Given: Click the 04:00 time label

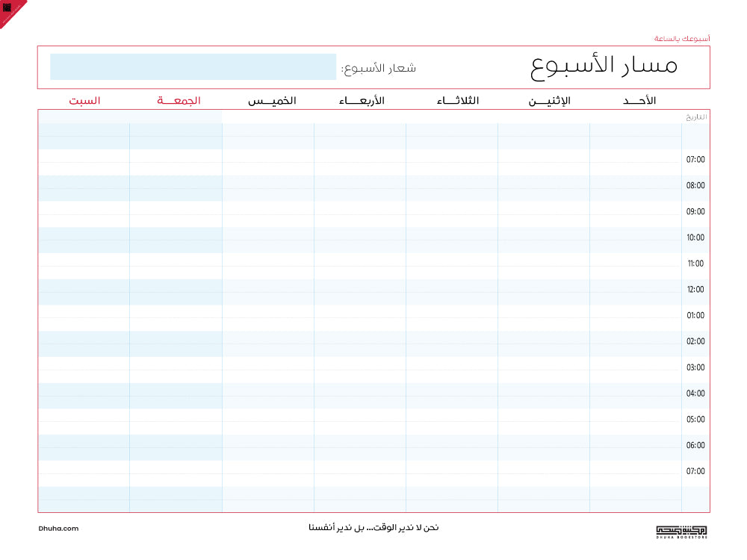Looking at the screenshot, I should (x=695, y=393).
